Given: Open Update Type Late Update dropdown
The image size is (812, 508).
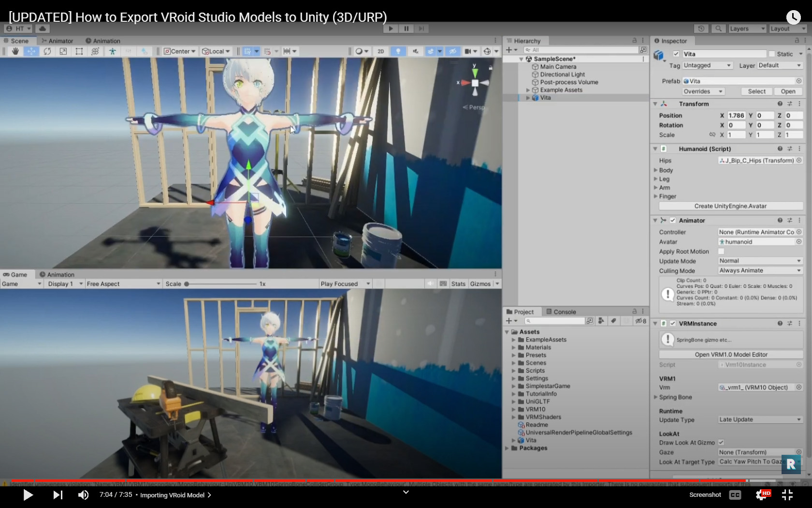Looking at the screenshot, I should [760, 420].
